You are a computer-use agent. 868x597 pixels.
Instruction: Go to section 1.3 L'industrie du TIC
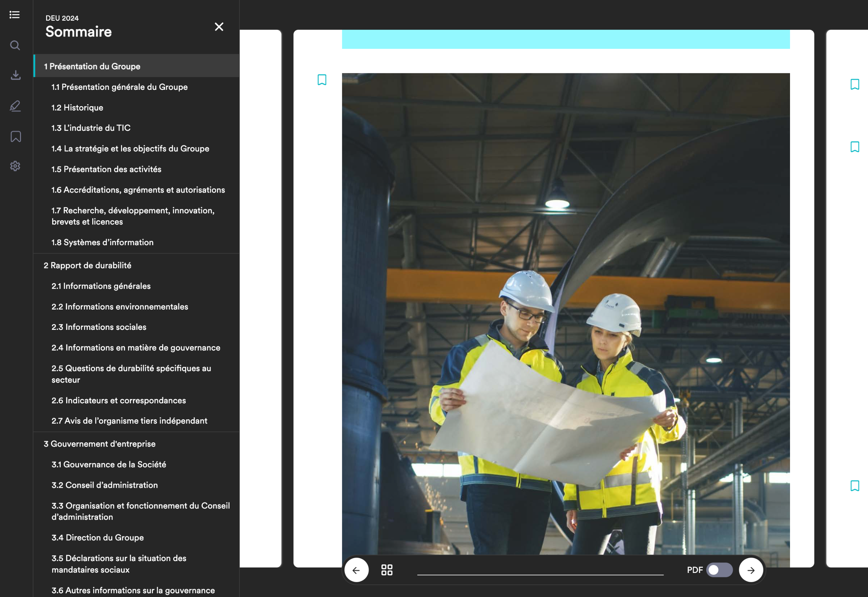coord(91,128)
